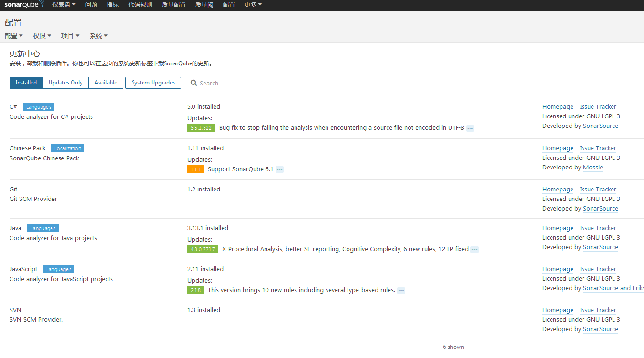This screenshot has width=644, height=358.
Task: Click the 'Git SCM Provider' description
Action: 33,199
